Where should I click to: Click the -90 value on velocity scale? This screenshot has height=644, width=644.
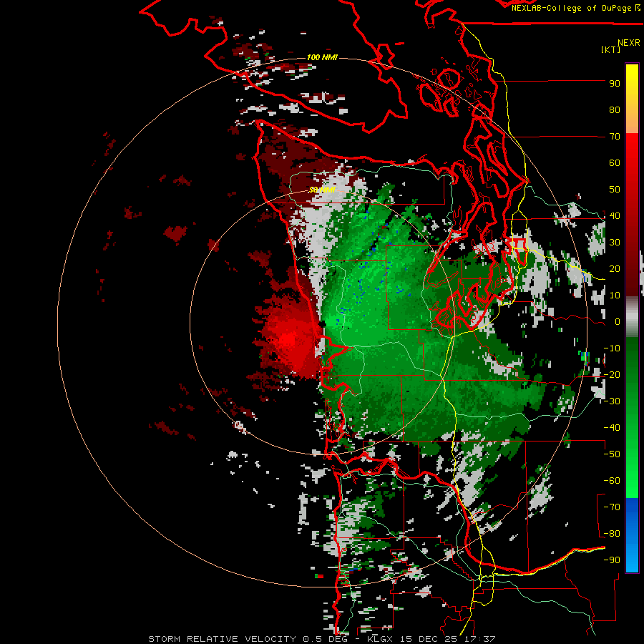click(612, 560)
